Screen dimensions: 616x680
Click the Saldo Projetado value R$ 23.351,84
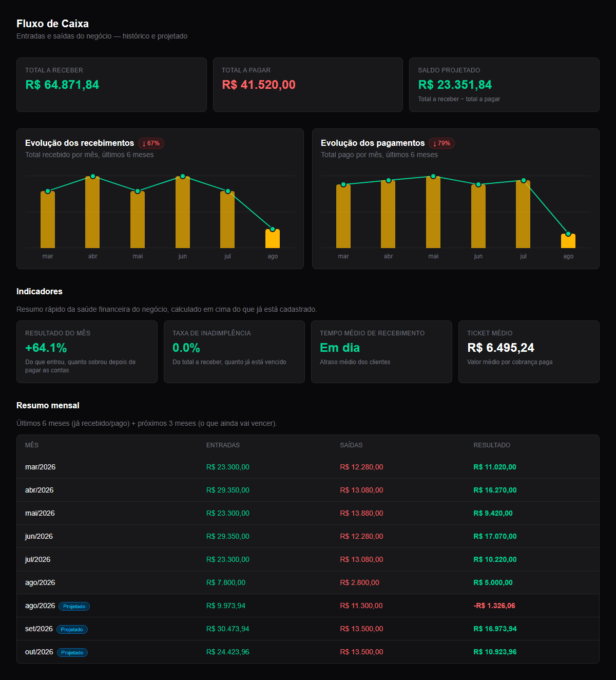coord(455,85)
